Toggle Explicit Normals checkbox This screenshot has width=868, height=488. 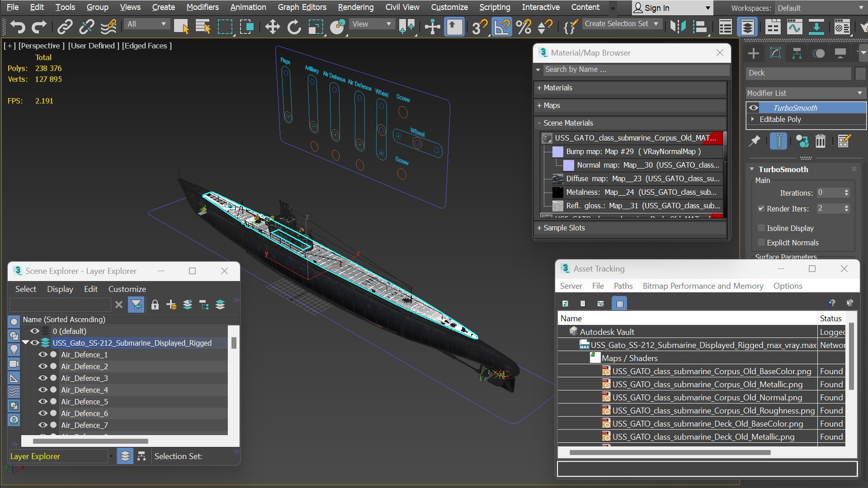coord(761,242)
